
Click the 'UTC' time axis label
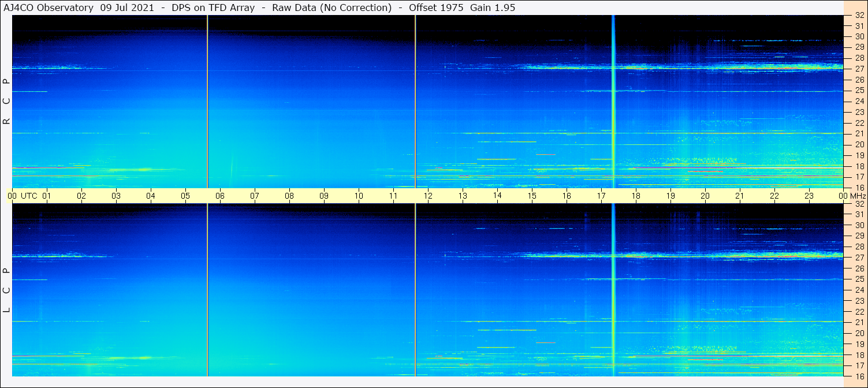point(29,196)
